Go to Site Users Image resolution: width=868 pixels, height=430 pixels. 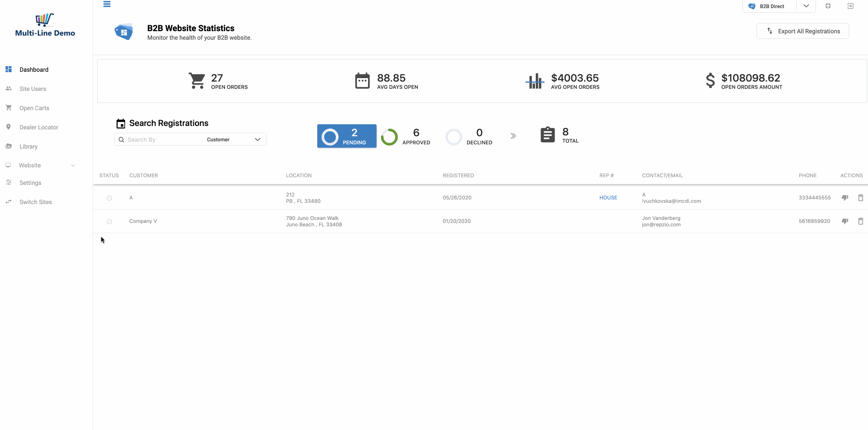coord(33,89)
